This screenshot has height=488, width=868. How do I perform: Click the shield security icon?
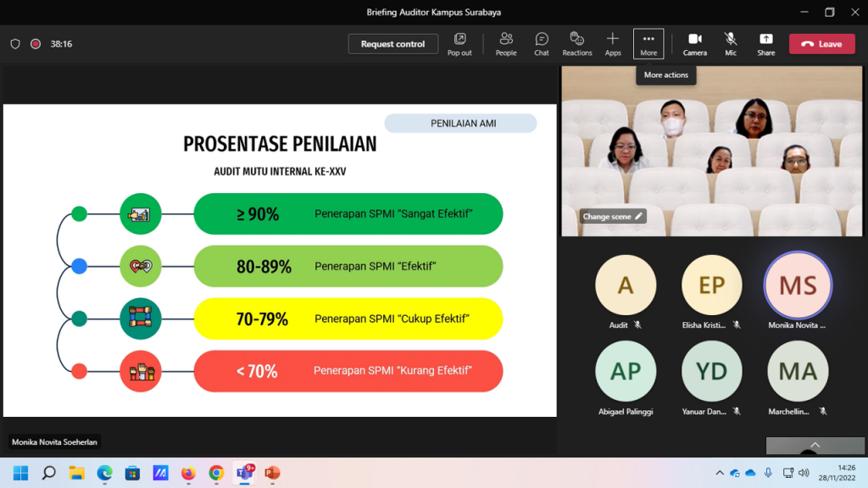coord(15,44)
